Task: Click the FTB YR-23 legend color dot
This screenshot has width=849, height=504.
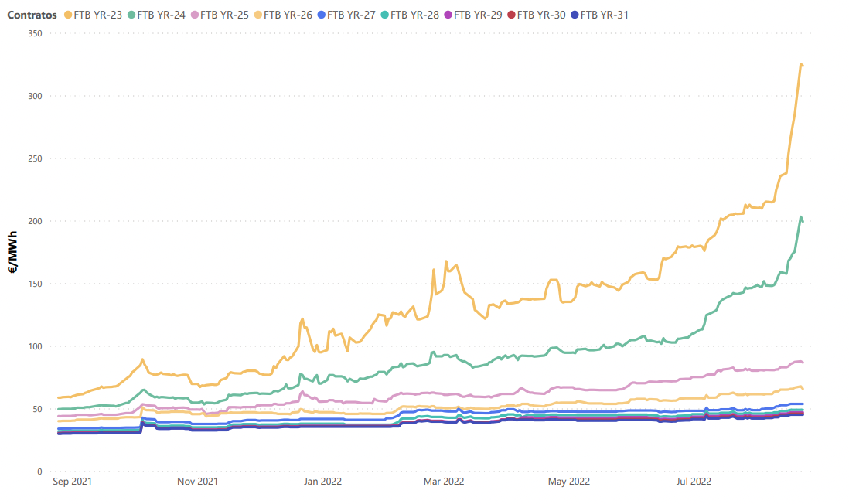Action: (x=69, y=15)
